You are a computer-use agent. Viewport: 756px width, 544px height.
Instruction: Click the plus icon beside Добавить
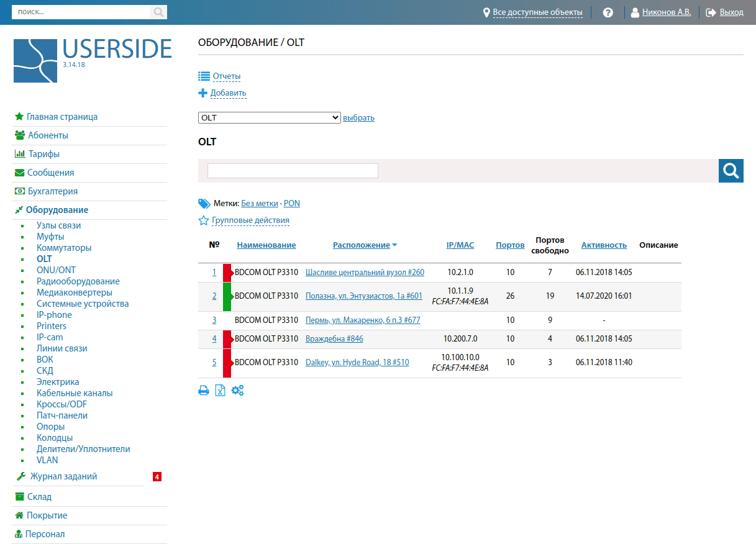coord(203,93)
